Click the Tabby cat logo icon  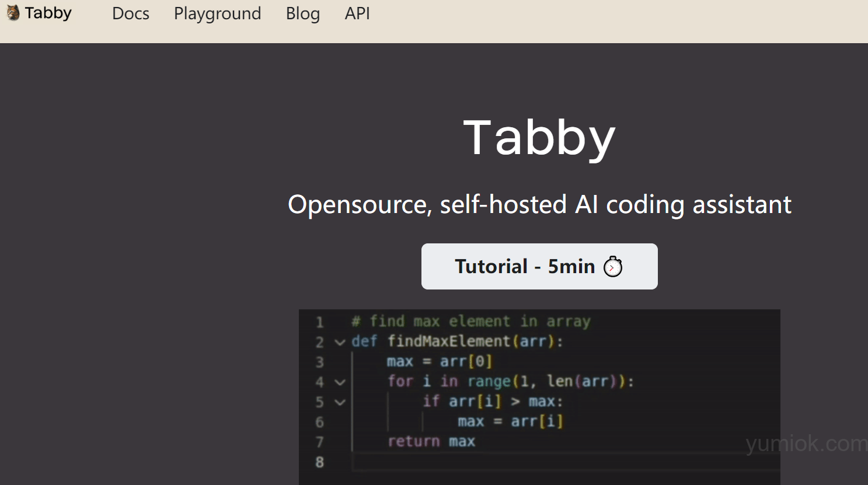[x=13, y=13]
